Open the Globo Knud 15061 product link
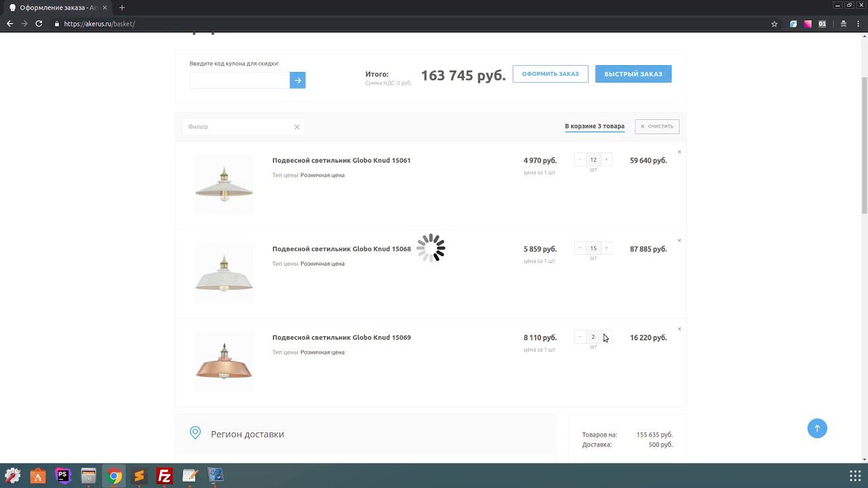Viewport: 868px width, 488px height. click(x=341, y=161)
